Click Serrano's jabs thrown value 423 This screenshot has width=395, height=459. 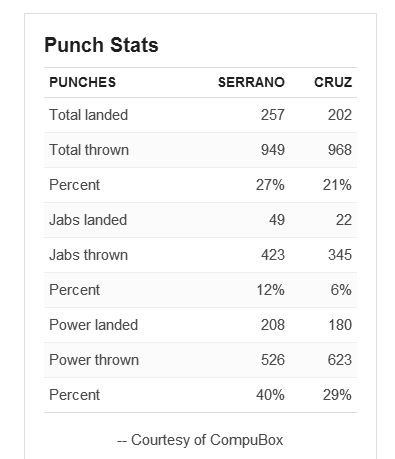pos(273,255)
